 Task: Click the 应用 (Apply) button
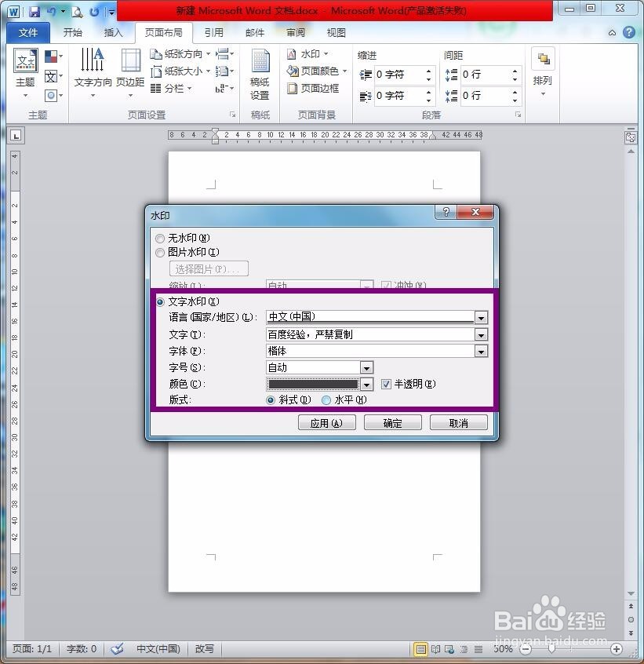coord(326,421)
